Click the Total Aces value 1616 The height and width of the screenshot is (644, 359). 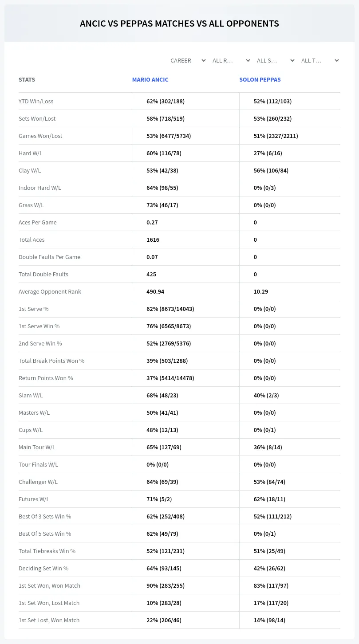point(153,240)
